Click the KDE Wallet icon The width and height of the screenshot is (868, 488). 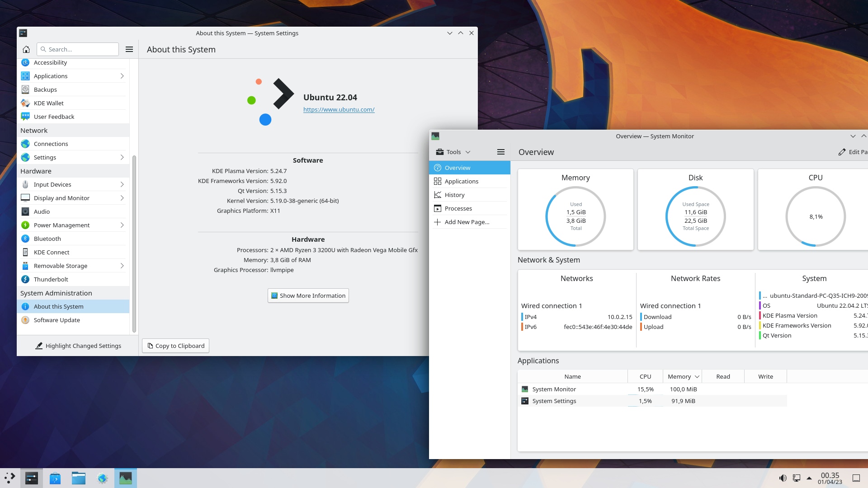click(x=25, y=103)
